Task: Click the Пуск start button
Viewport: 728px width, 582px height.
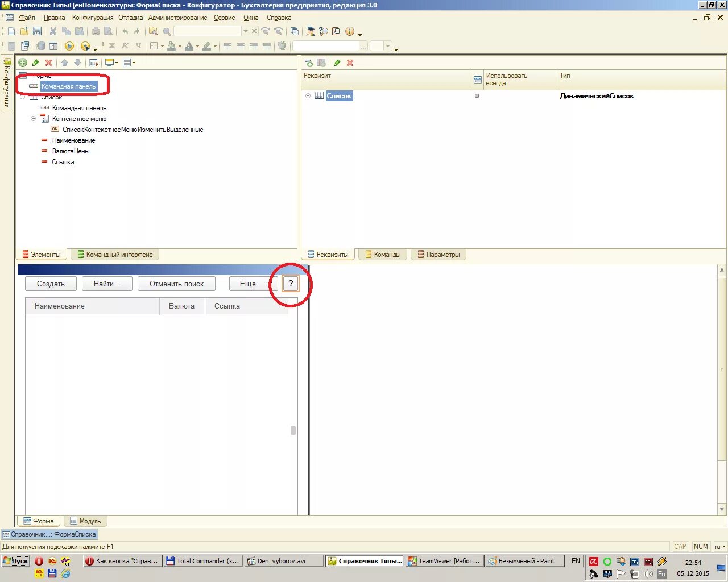Action: coord(15,561)
